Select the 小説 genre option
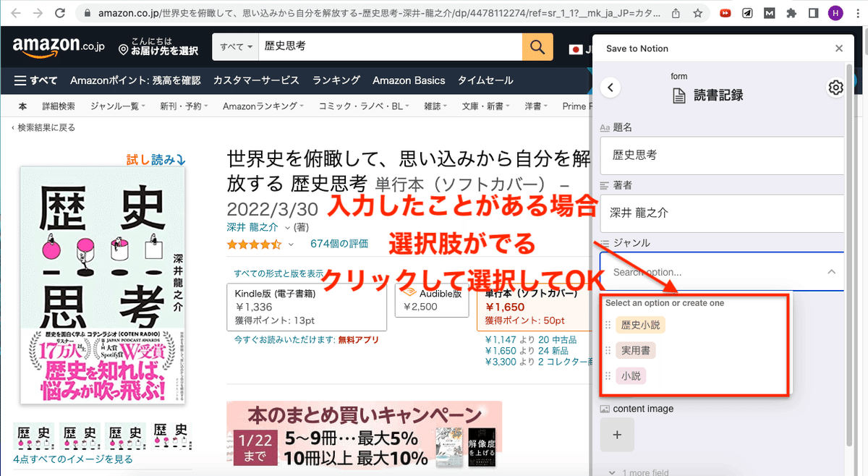868x476 pixels. [x=631, y=376]
